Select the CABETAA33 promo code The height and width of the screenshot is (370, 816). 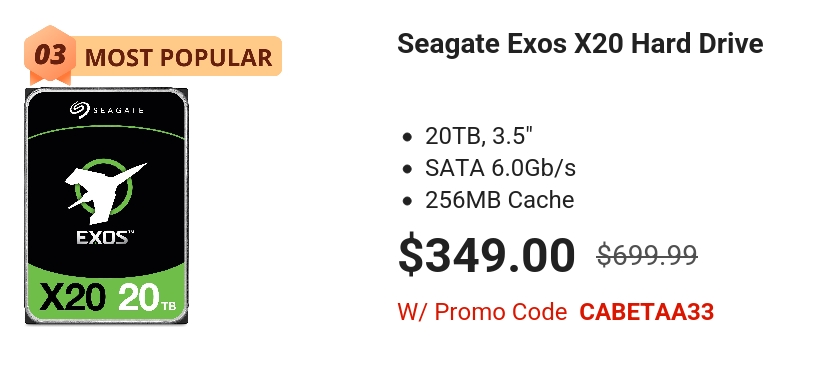(x=646, y=312)
